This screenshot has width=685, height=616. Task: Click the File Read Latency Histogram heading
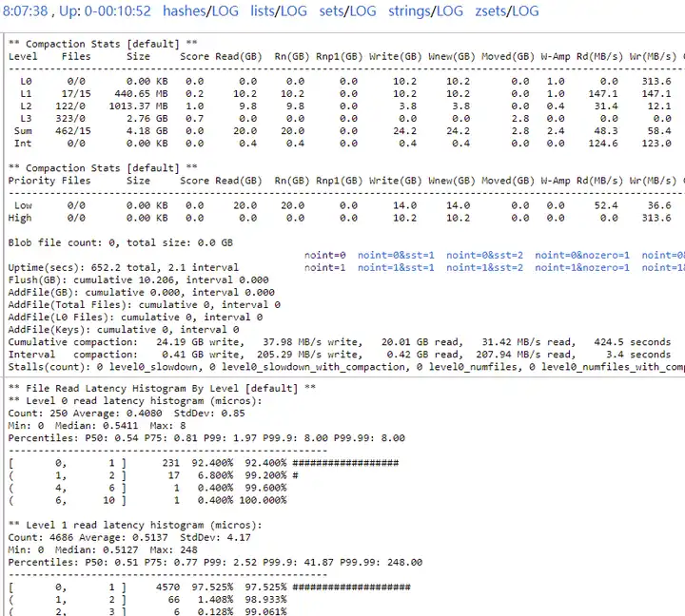click(x=162, y=389)
